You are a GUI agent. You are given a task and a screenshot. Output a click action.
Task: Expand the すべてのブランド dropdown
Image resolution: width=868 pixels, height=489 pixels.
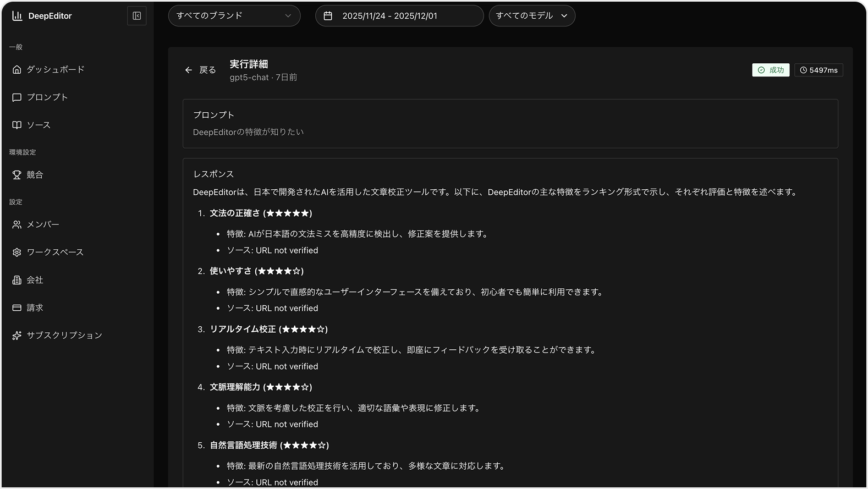click(234, 16)
